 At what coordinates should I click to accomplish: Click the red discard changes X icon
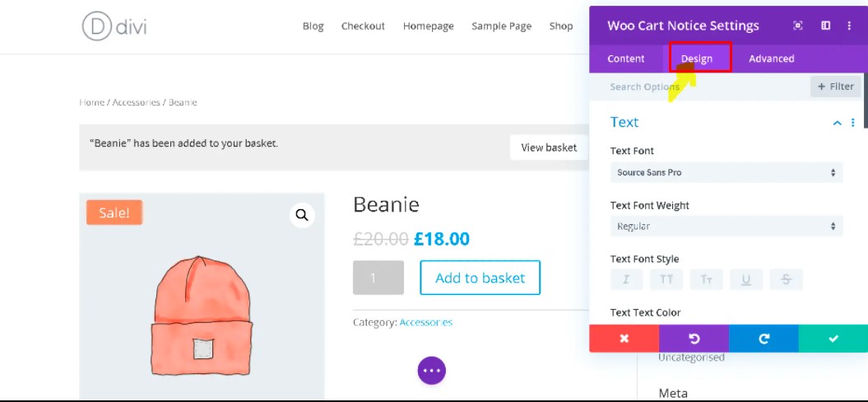pyautogui.click(x=624, y=339)
